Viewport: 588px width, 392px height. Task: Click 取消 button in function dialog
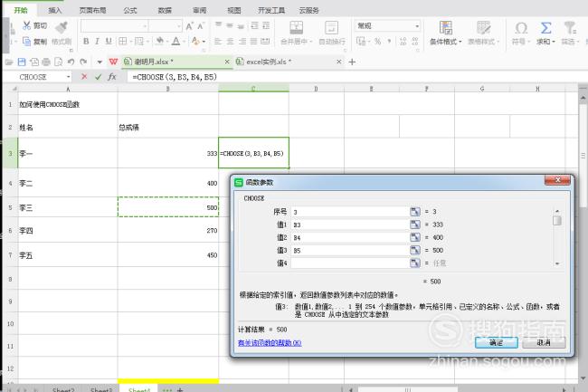point(544,342)
